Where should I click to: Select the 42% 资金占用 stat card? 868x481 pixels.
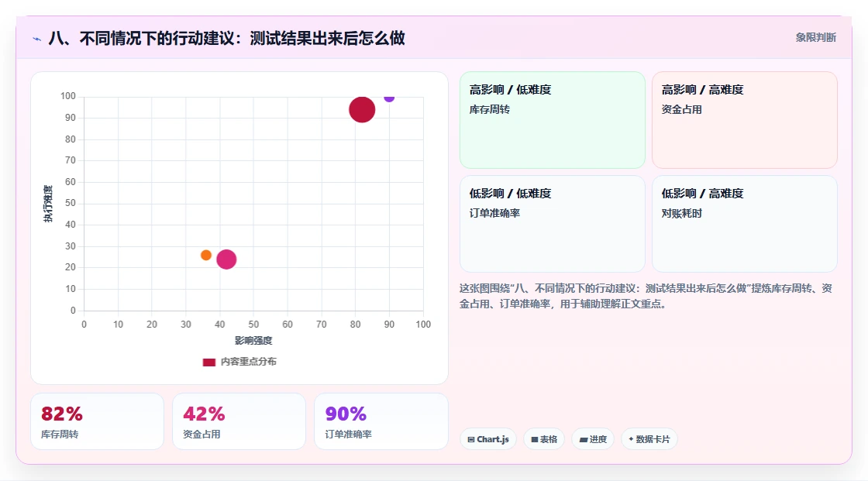pos(239,421)
